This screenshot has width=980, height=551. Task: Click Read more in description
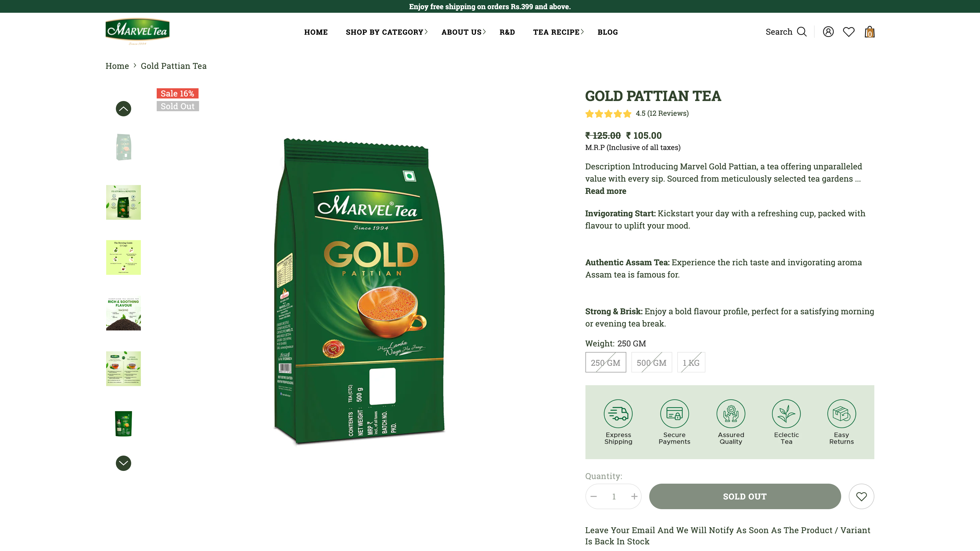click(606, 191)
